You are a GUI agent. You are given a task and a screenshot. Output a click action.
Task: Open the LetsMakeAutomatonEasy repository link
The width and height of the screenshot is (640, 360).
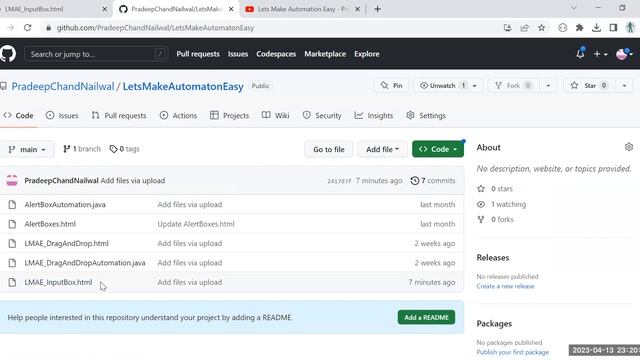pyautogui.click(x=183, y=87)
